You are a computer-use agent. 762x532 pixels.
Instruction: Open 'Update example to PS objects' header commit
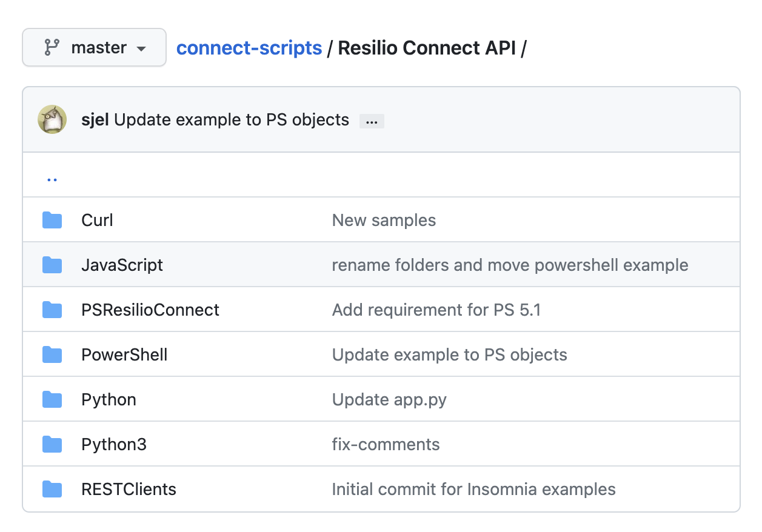tap(232, 120)
